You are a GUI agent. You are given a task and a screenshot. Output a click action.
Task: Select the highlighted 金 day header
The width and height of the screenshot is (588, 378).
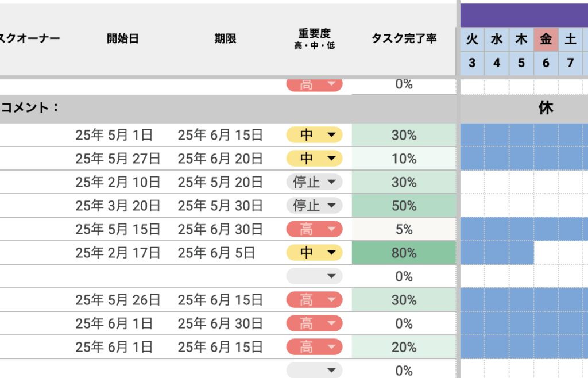[546, 39]
